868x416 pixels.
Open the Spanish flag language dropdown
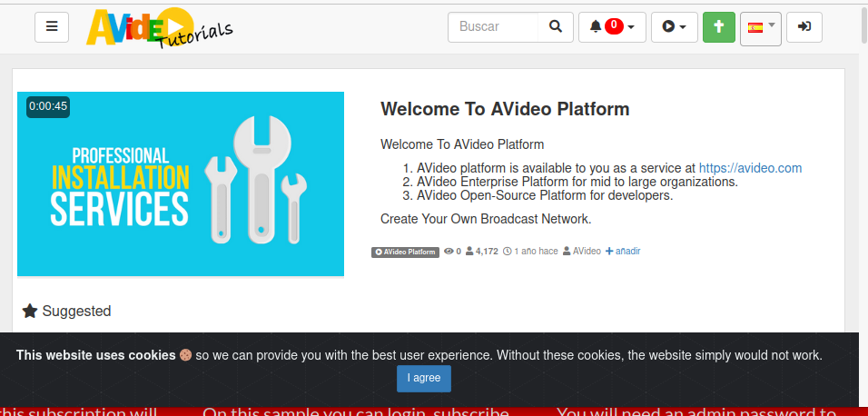[761, 28]
